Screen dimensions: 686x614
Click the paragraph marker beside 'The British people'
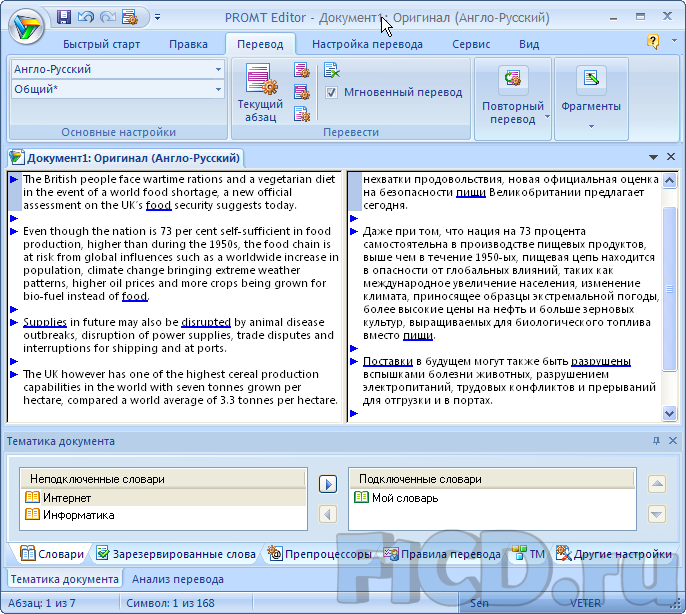(14, 179)
